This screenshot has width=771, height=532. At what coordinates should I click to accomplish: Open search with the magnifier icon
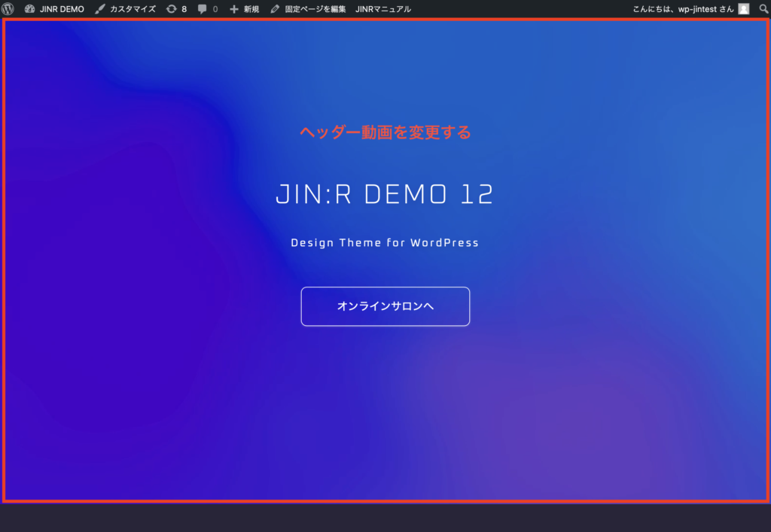coord(763,9)
